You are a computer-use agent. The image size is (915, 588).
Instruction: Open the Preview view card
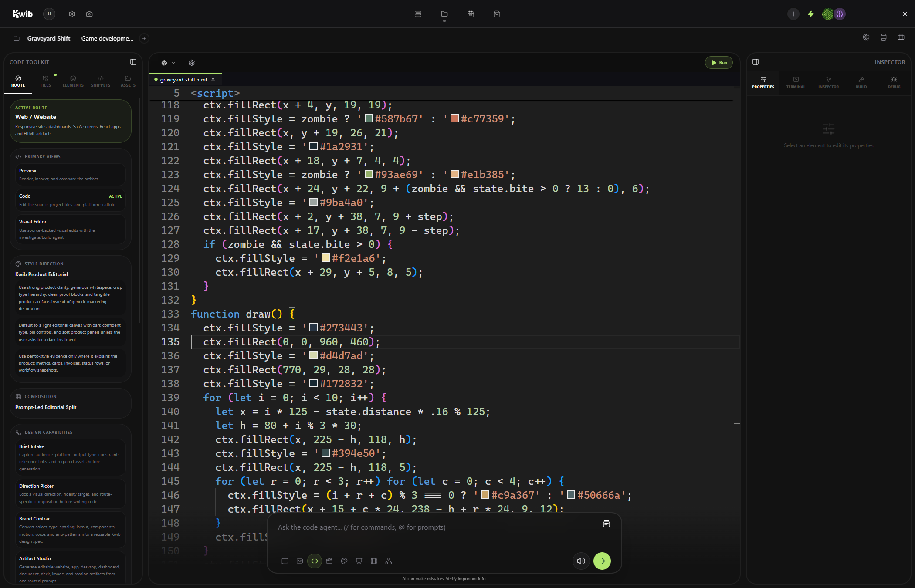[71, 175]
